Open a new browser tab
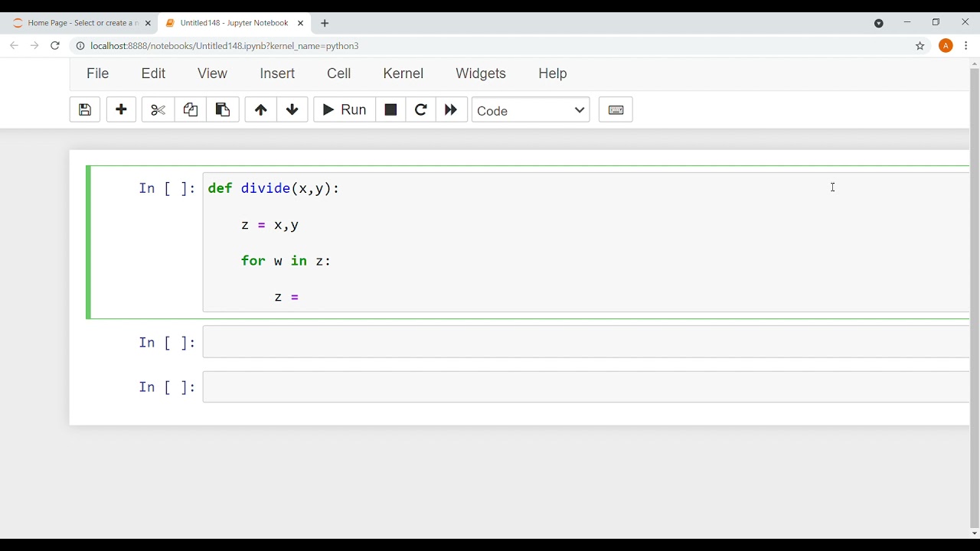Screen dimensions: 980x551 point(325,23)
